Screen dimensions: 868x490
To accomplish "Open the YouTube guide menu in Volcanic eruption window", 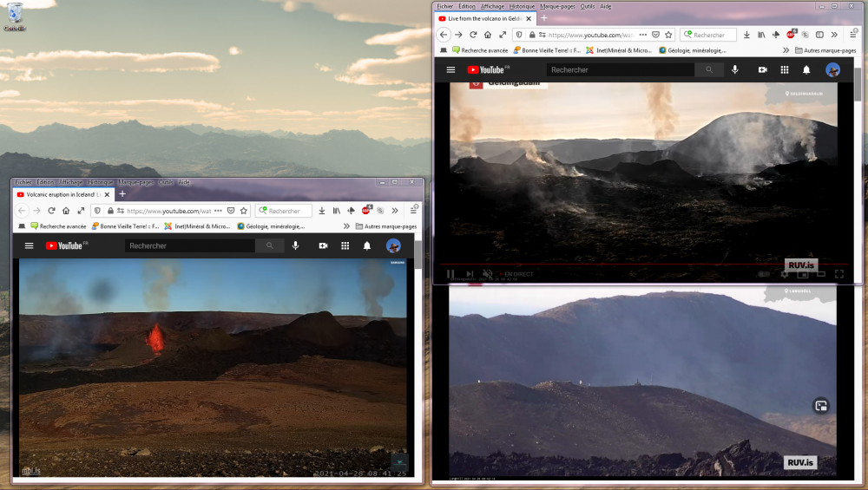I will pos(29,246).
